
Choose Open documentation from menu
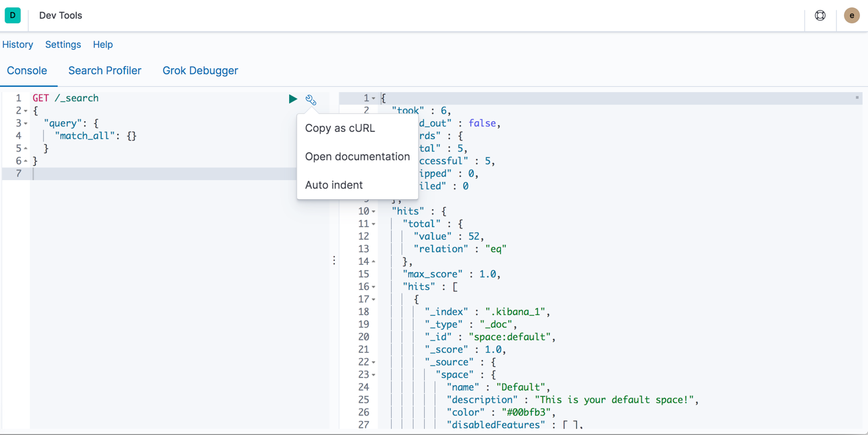tap(357, 157)
